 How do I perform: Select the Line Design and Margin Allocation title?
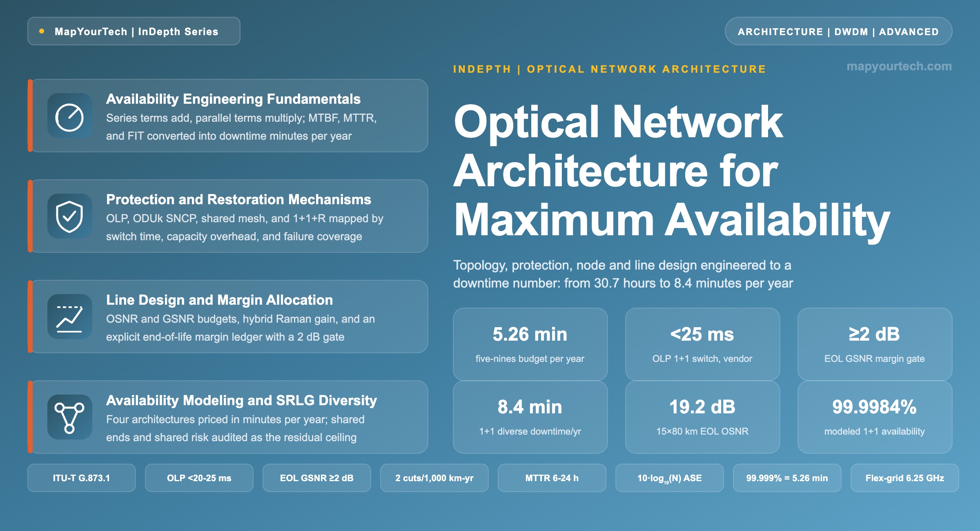(x=219, y=300)
